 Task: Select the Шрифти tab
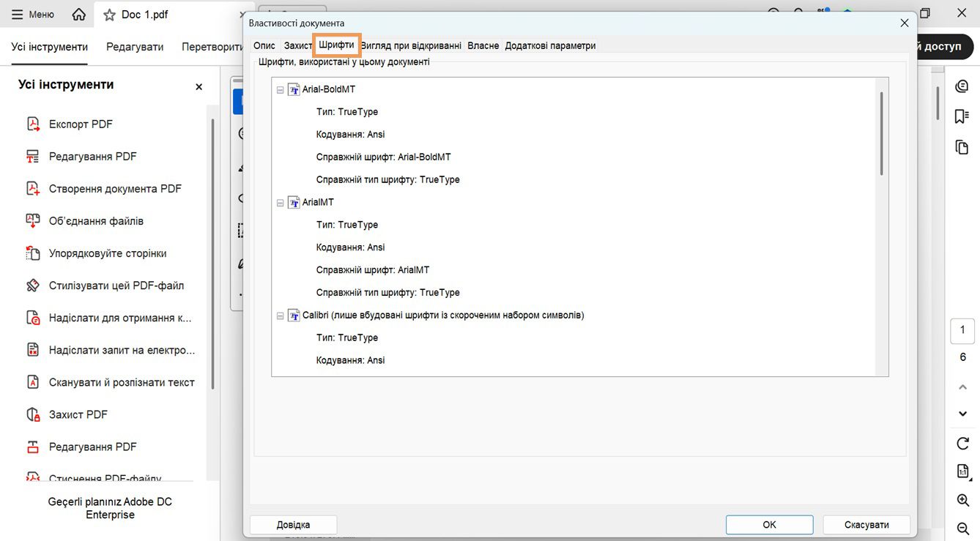(x=337, y=45)
